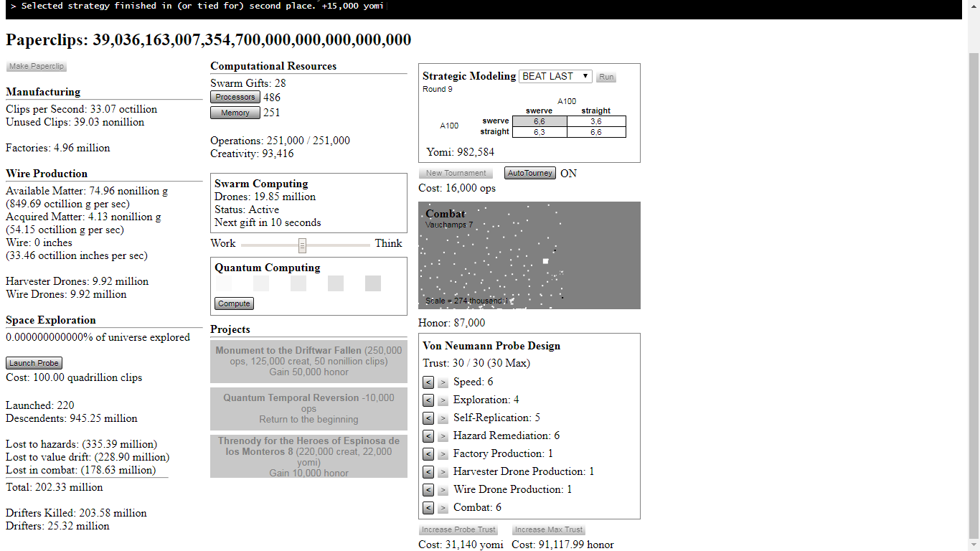Toggle the AutoTourney button
The height and width of the screenshot is (551, 980).
tap(530, 173)
